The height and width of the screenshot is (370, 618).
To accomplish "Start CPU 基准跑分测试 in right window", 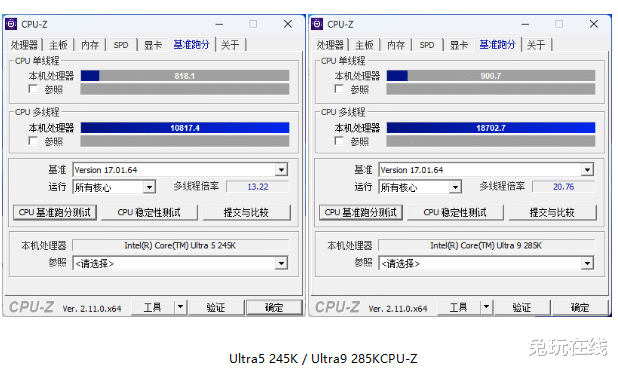I will click(x=361, y=212).
